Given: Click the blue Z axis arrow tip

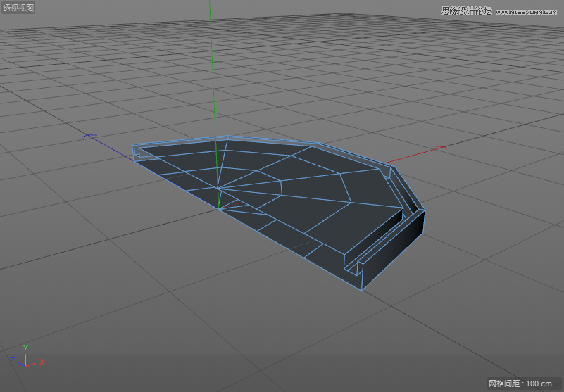Looking at the screenshot, I should pos(86,135).
